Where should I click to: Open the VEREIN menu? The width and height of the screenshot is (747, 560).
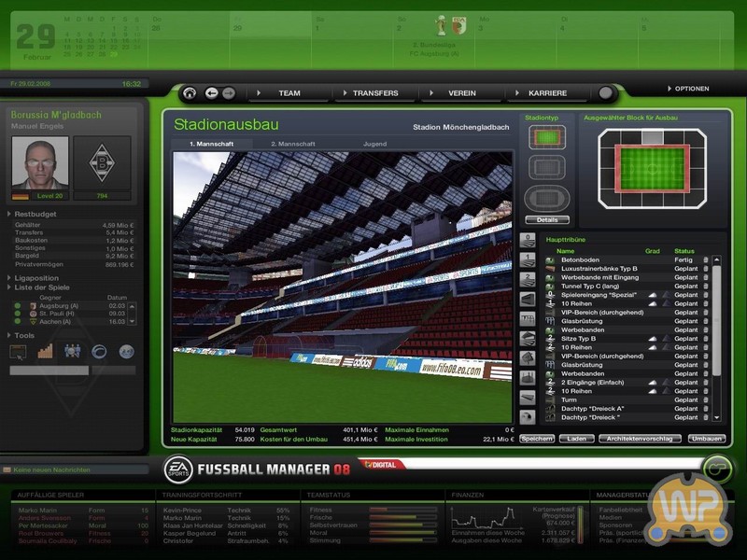point(461,93)
